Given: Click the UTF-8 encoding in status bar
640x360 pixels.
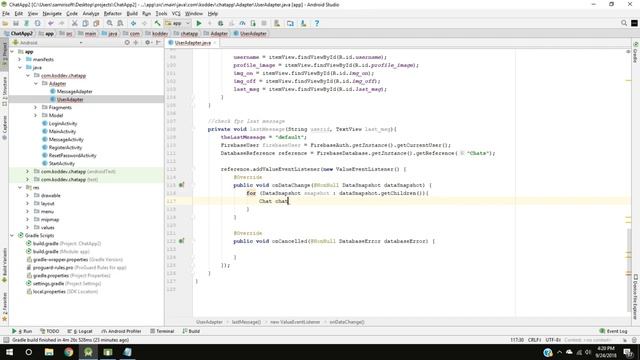Looking at the screenshot, I should [x=553, y=340].
